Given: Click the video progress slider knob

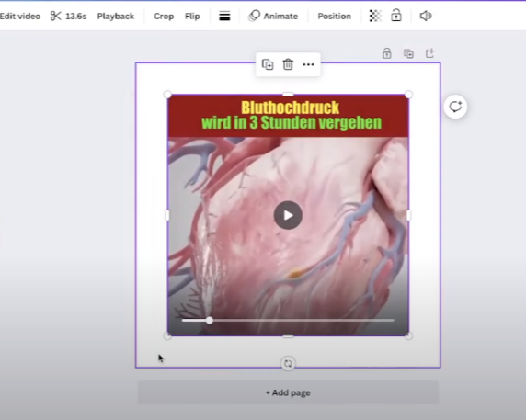Looking at the screenshot, I should (x=210, y=321).
